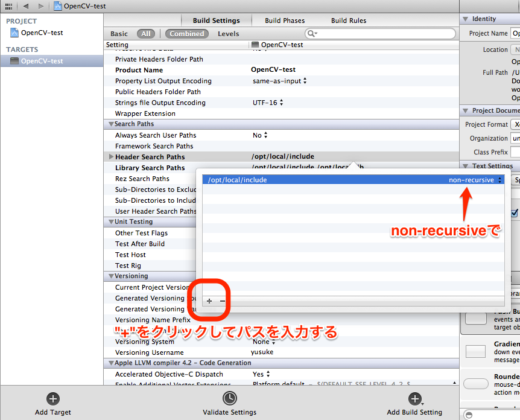Open the Build Phases tab
The image size is (520, 420).
coord(285,21)
